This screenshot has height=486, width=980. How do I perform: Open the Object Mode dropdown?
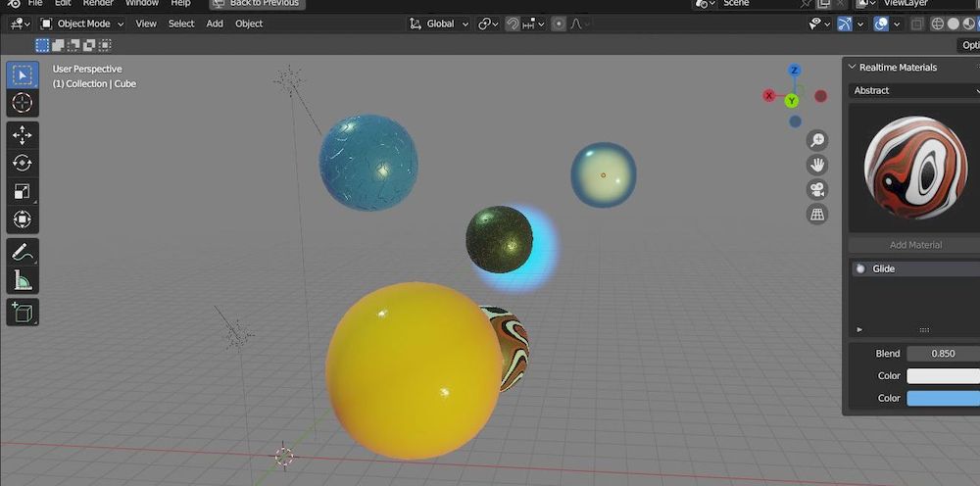(x=82, y=24)
